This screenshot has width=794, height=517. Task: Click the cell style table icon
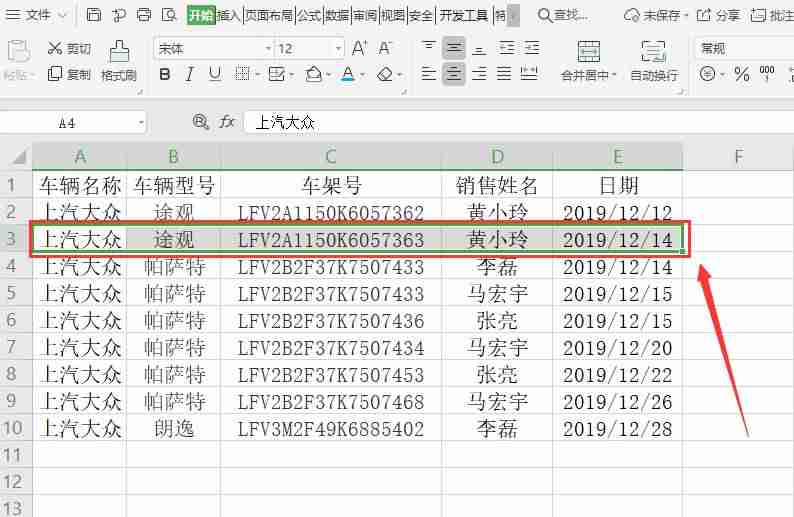pyautogui.click(x=276, y=74)
